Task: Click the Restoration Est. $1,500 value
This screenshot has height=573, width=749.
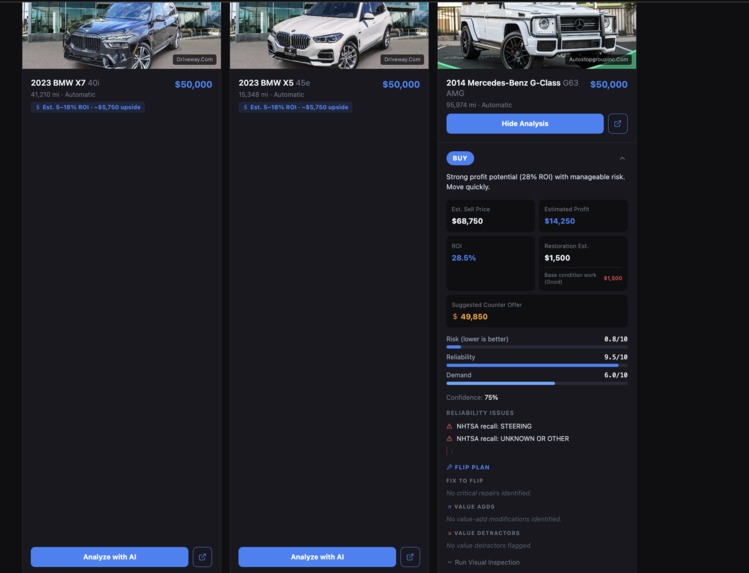Action: click(557, 258)
